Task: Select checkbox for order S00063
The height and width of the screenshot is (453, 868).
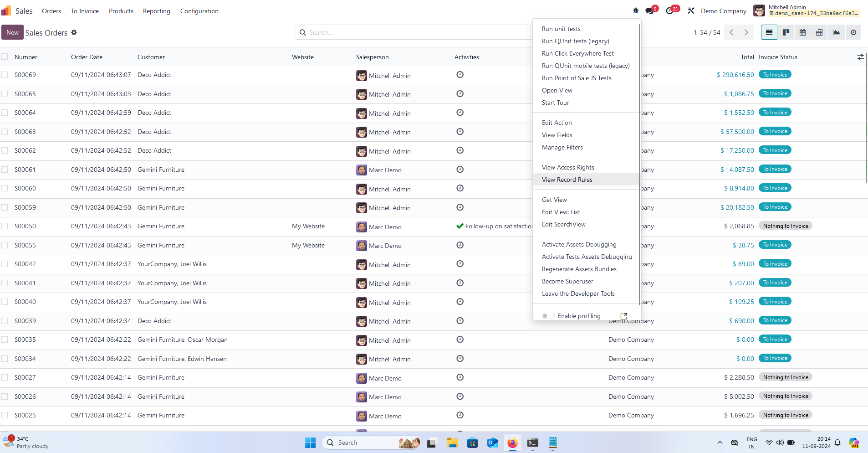Action: [5, 132]
